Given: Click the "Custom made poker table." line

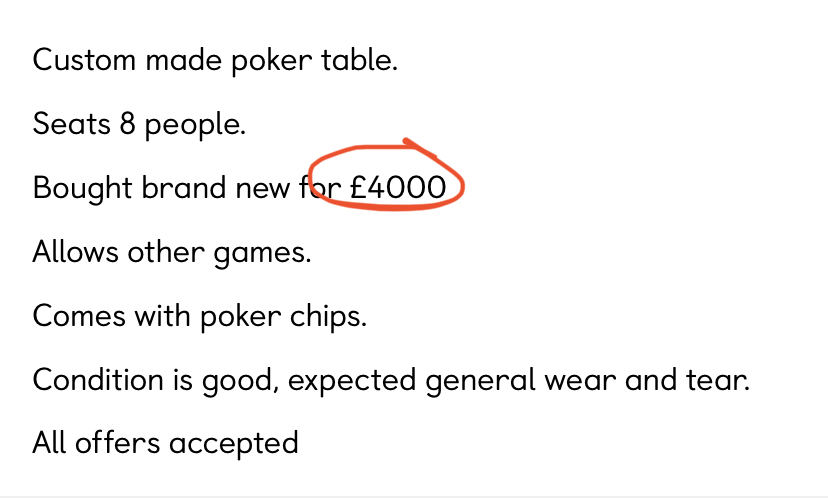Looking at the screenshot, I should click(x=215, y=60).
